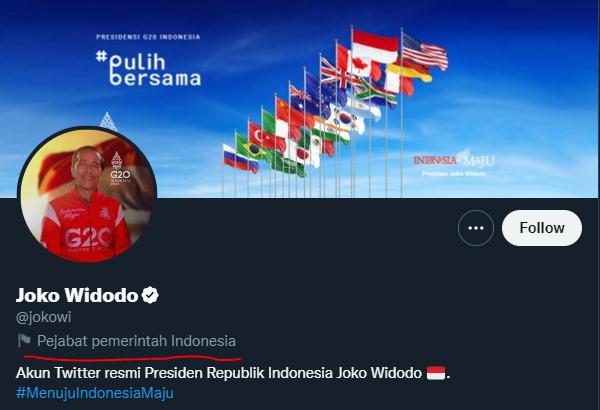Click the Pejabat pemerintah Indonesia label
This screenshot has height=410, width=600.
pos(136,341)
